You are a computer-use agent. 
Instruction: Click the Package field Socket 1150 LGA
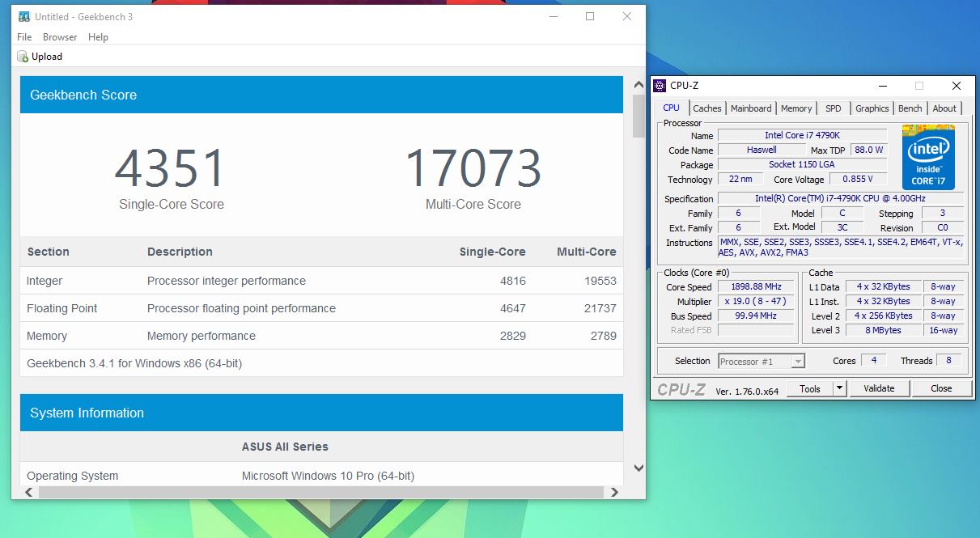802,164
